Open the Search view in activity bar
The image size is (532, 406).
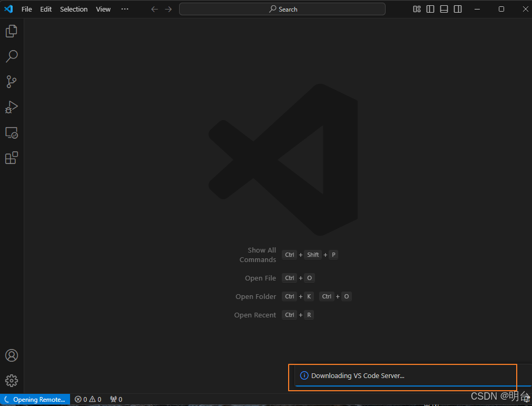[x=12, y=56]
